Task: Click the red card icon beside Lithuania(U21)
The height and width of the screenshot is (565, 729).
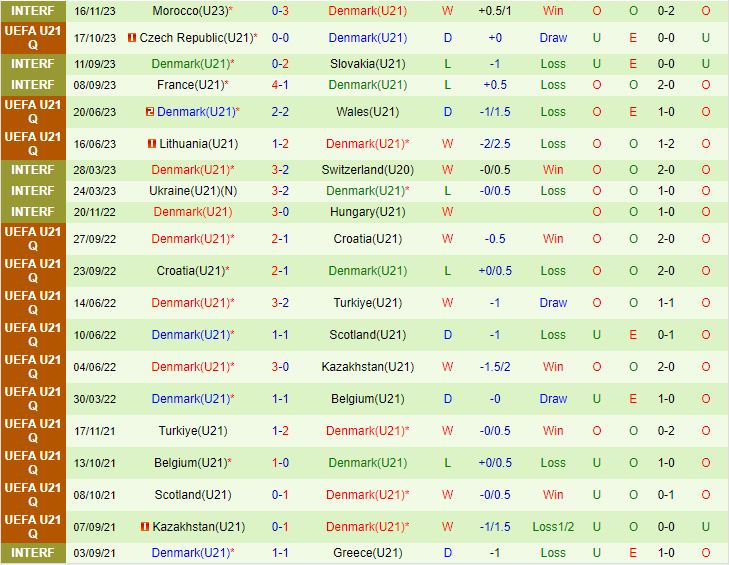Action: 150,144
